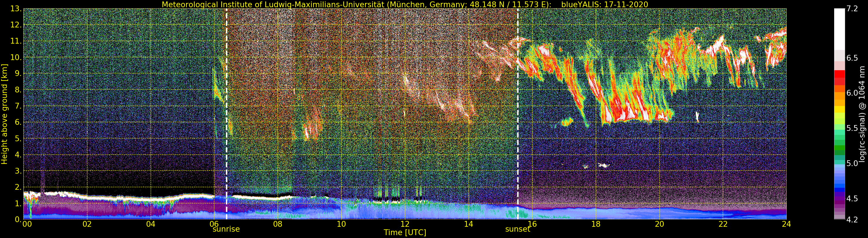Click the height axis tick label 2
868x238 pixels.
pyautogui.click(x=19, y=187)
